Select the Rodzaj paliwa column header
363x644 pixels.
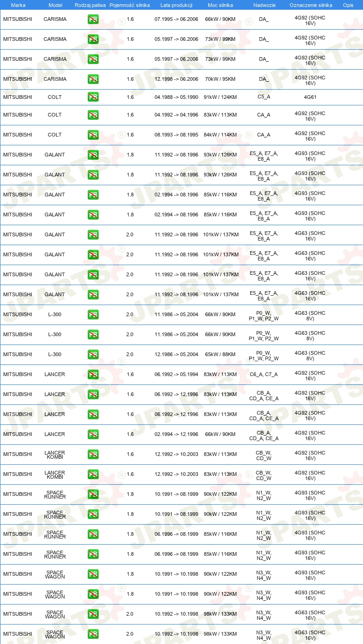click(x=90, y=5)
